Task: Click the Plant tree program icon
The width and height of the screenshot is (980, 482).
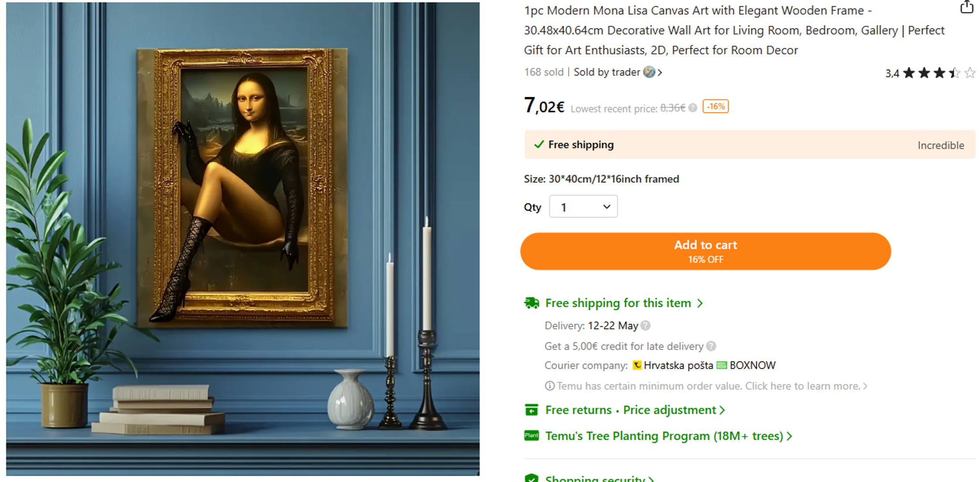Action: coord(532,436)
